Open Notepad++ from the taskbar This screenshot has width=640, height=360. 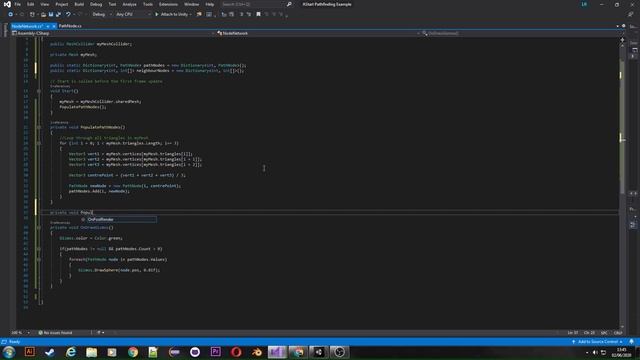(x=153, y=352)
